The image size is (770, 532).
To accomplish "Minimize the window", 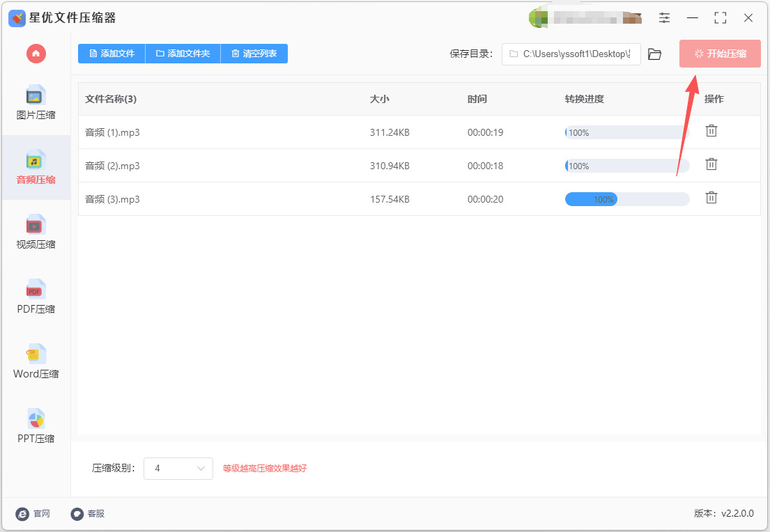I will click(693, 18).
